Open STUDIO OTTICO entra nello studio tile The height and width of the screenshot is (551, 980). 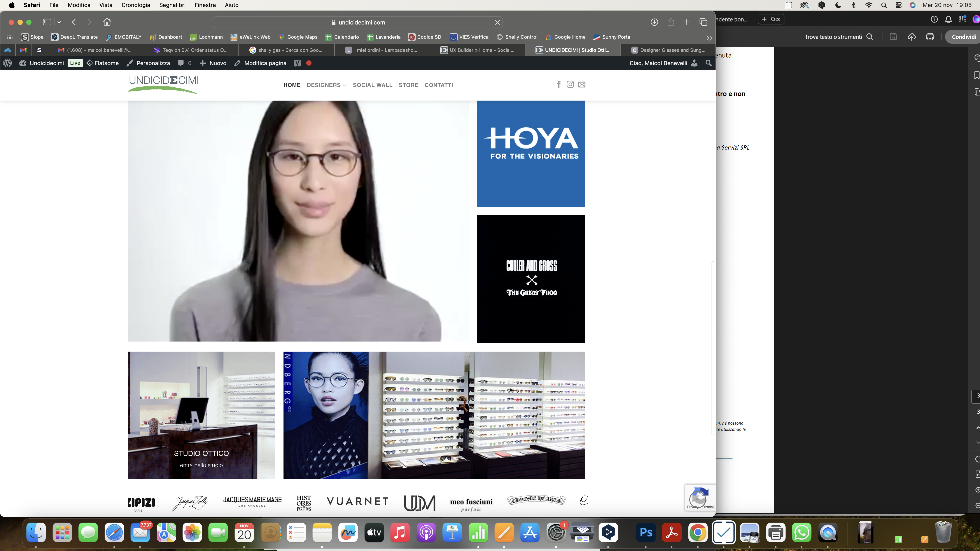pyautogui.click(x=201, y=415)
